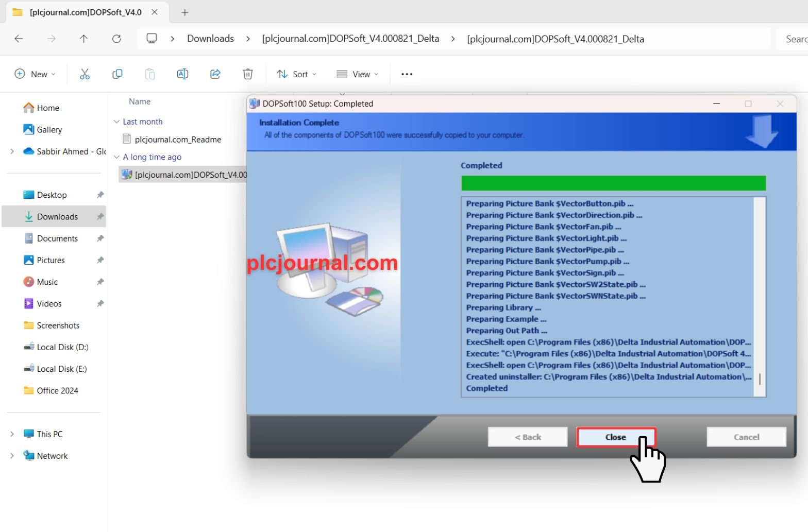Click the This PC monitor icon in address bar

coord(151,39)
